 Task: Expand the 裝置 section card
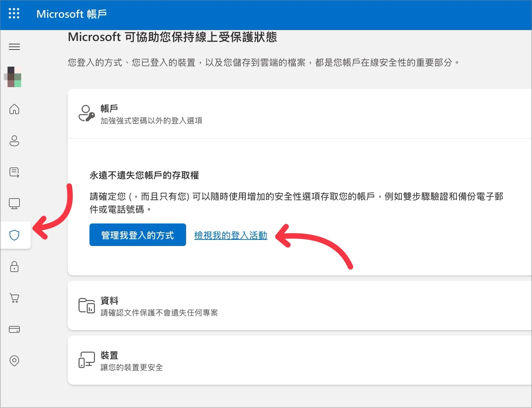click(x=299, y=360)
